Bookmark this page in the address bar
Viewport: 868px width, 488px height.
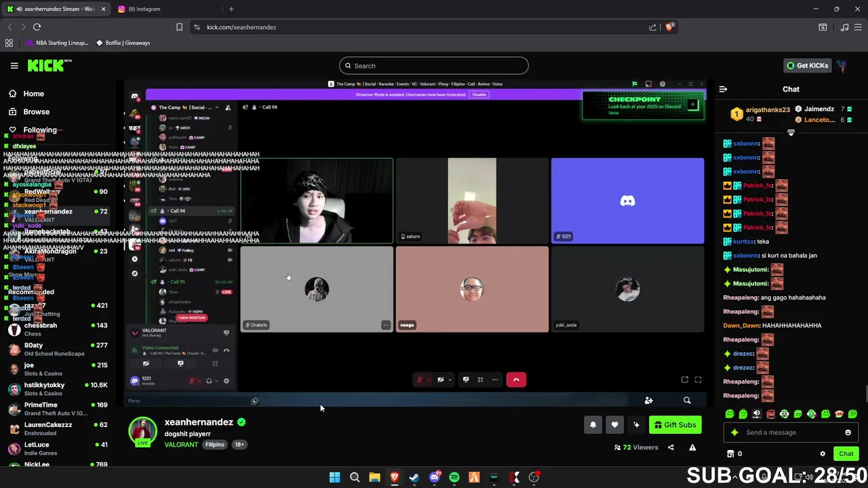coord(179,27)
